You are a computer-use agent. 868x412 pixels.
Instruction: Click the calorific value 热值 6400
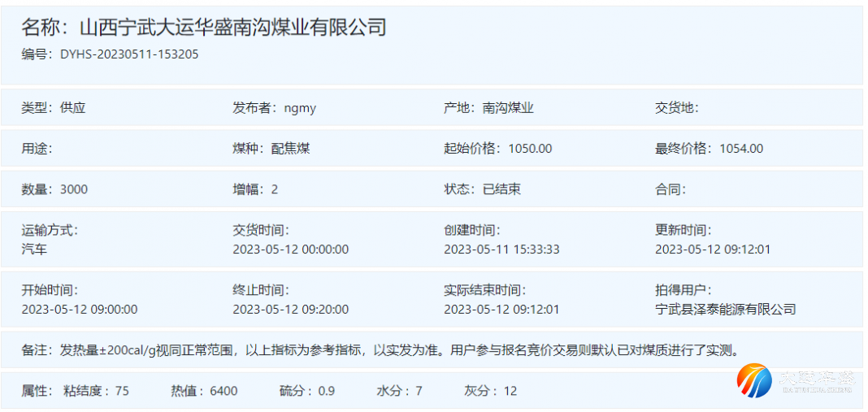point(204,391)
